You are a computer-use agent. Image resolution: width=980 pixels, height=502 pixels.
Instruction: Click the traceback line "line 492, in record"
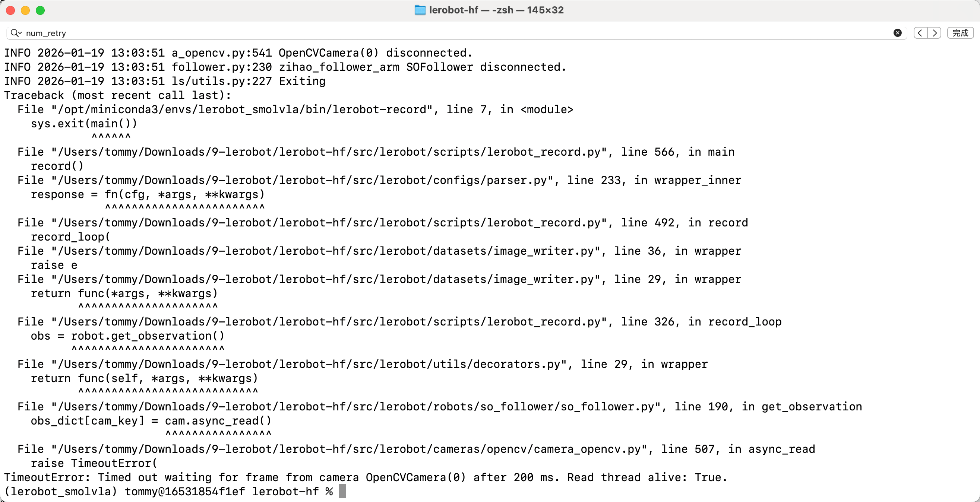(x=383, y=222)
